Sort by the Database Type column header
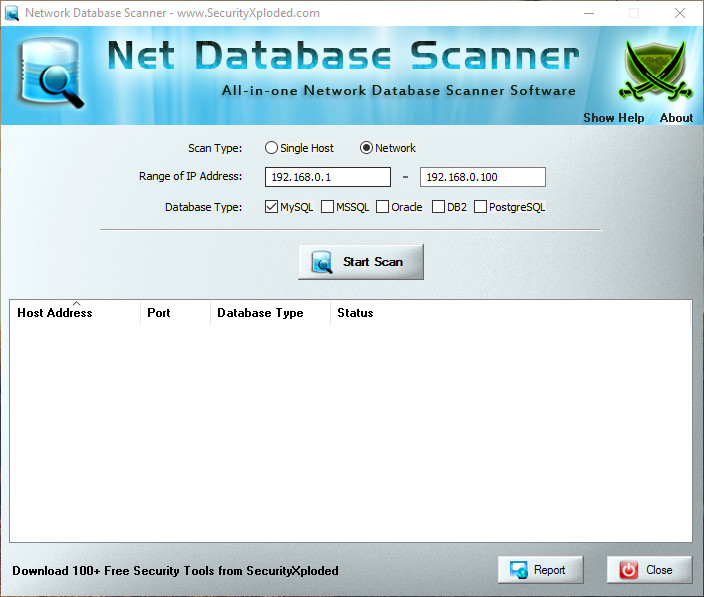The height and width of the screenshot is (597, 704). [270, 313]
